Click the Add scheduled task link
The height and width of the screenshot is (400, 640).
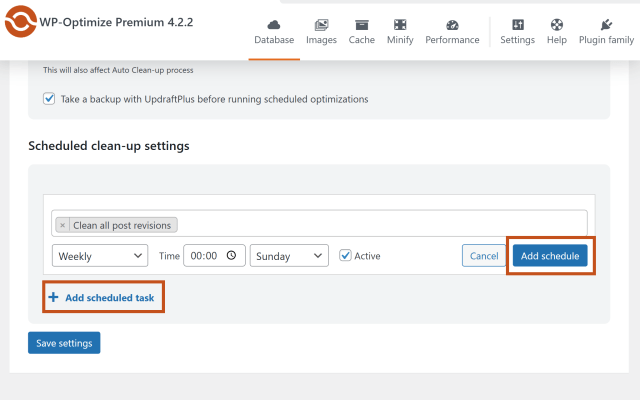pos(110,298)
